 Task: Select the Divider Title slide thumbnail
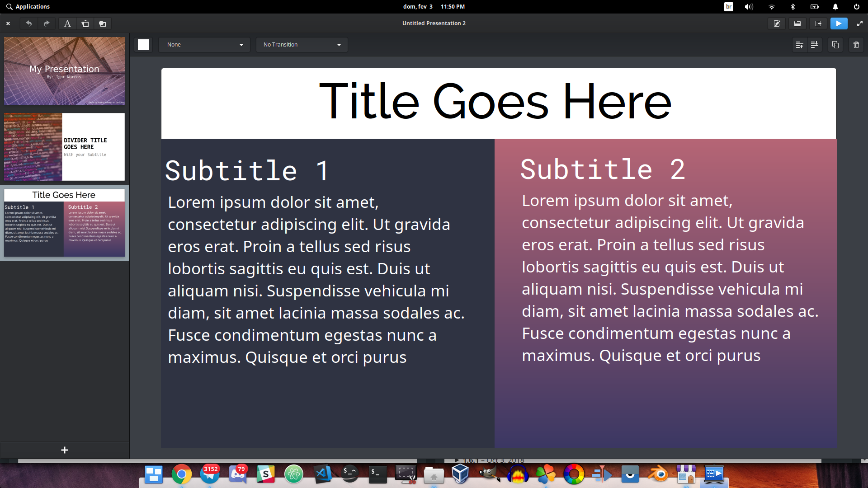click(x=64, y=147)
